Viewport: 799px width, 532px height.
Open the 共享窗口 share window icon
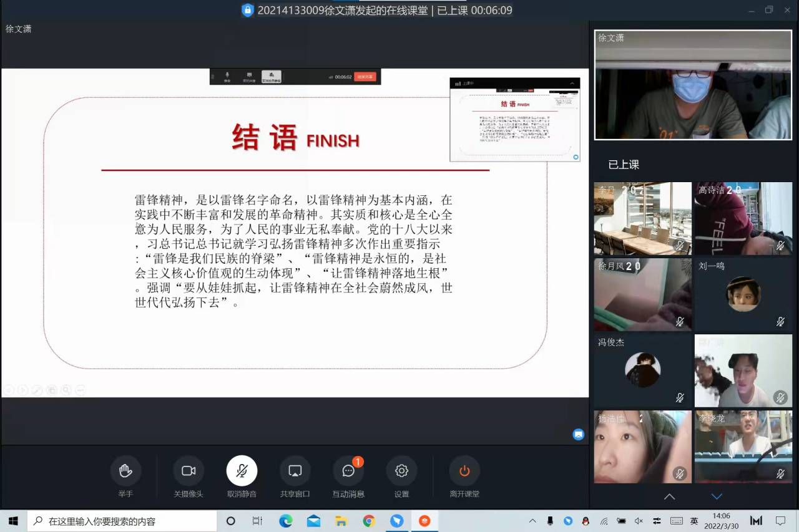coord(295,471)
